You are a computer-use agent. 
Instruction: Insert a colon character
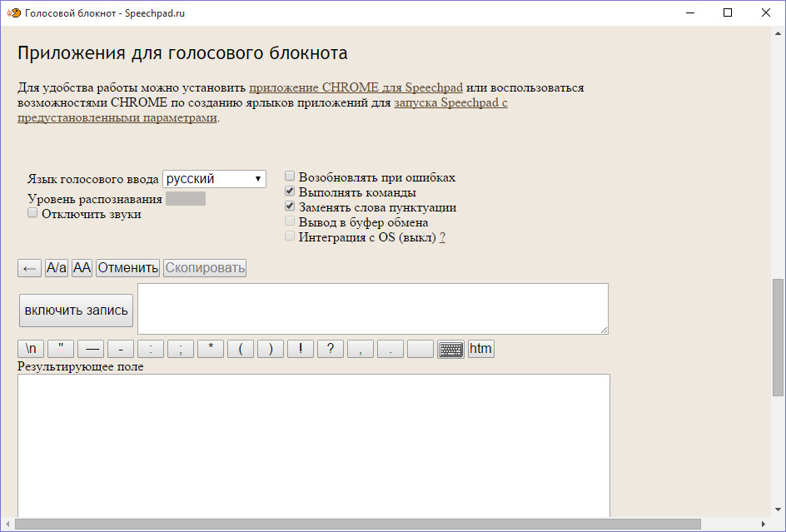pos(151,349)
